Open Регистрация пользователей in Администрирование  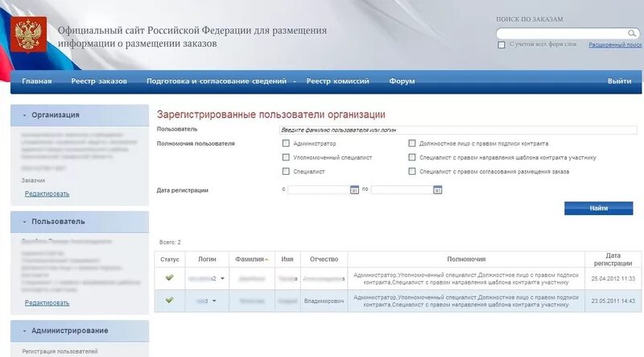pyautogui.click(x=60, y=351)
